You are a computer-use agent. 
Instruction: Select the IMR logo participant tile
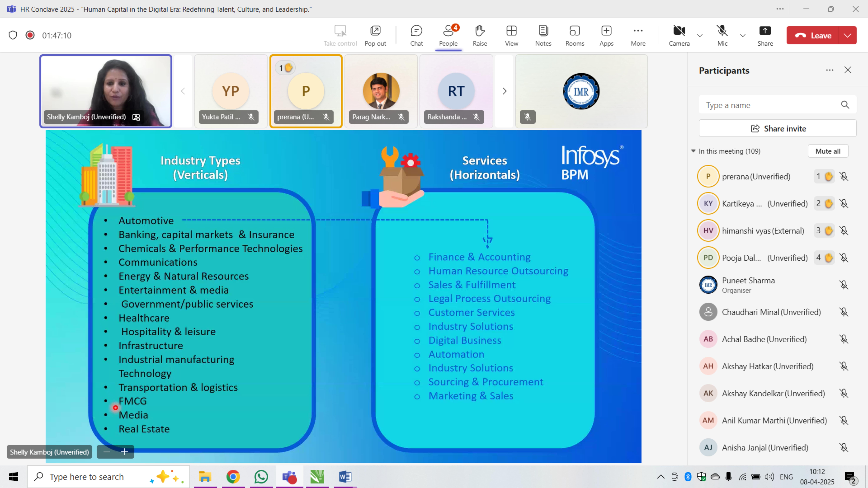(x=581, y=91)
